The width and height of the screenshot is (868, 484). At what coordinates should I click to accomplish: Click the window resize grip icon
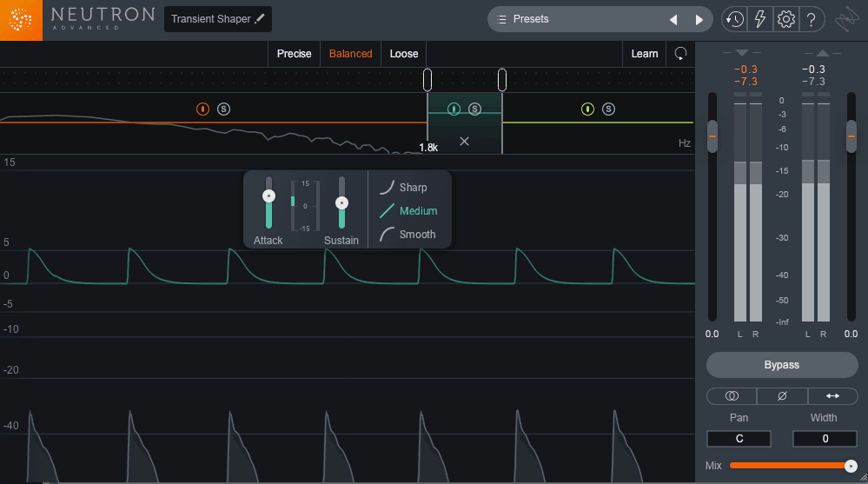863,478
